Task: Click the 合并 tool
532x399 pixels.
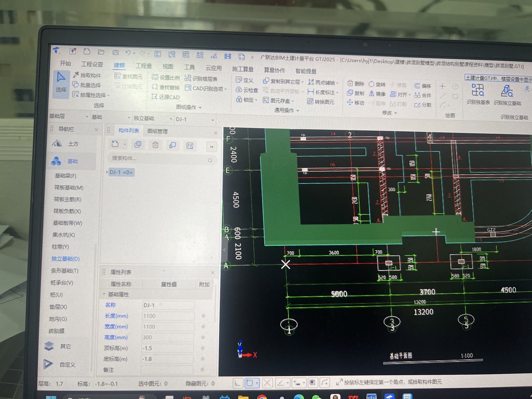Action: coord(423,95)
